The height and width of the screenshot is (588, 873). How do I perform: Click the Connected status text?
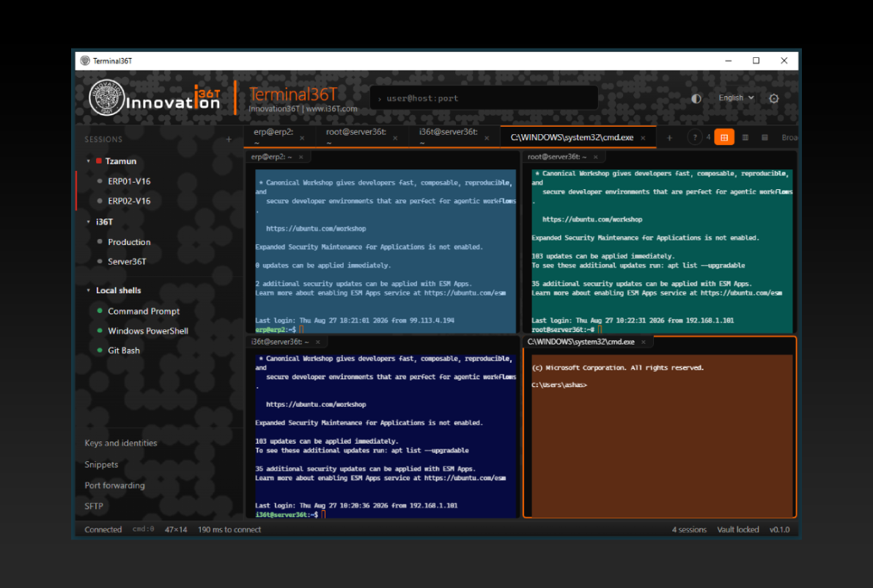click(103, 529)
